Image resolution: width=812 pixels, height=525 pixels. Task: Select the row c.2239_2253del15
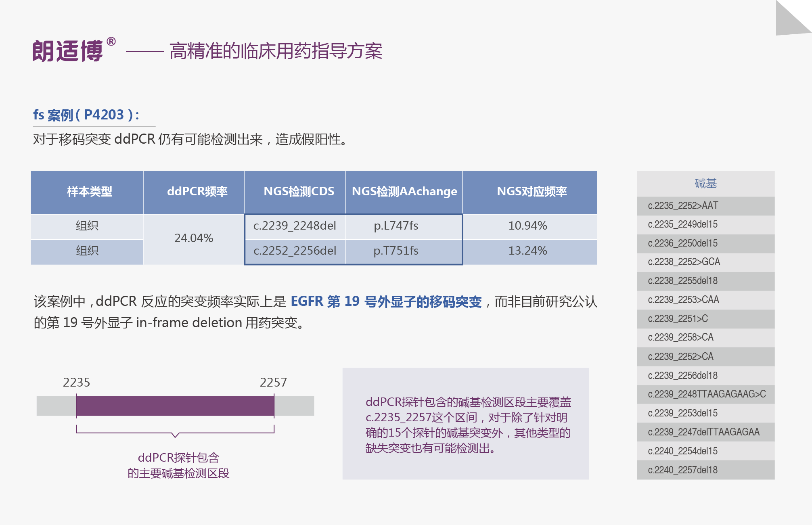click(x=705, y=413)
